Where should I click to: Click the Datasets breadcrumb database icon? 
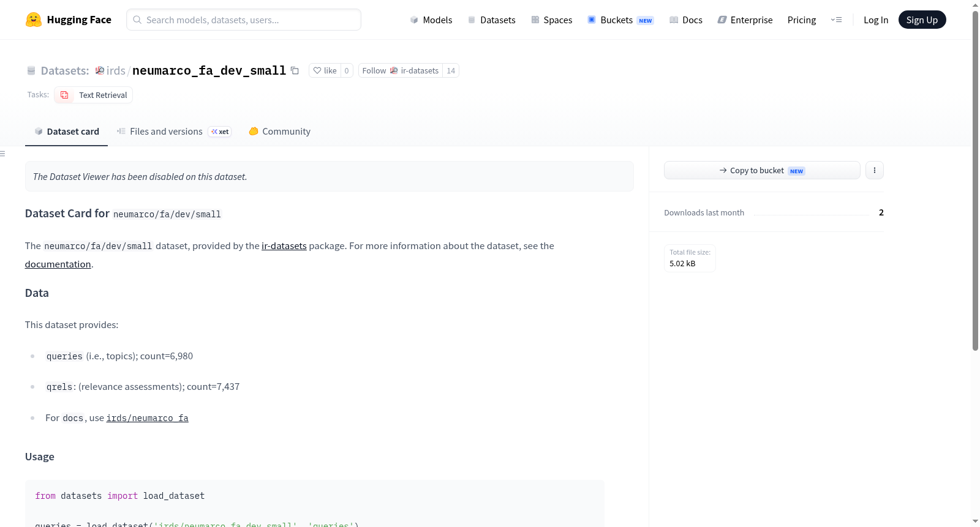31,70
